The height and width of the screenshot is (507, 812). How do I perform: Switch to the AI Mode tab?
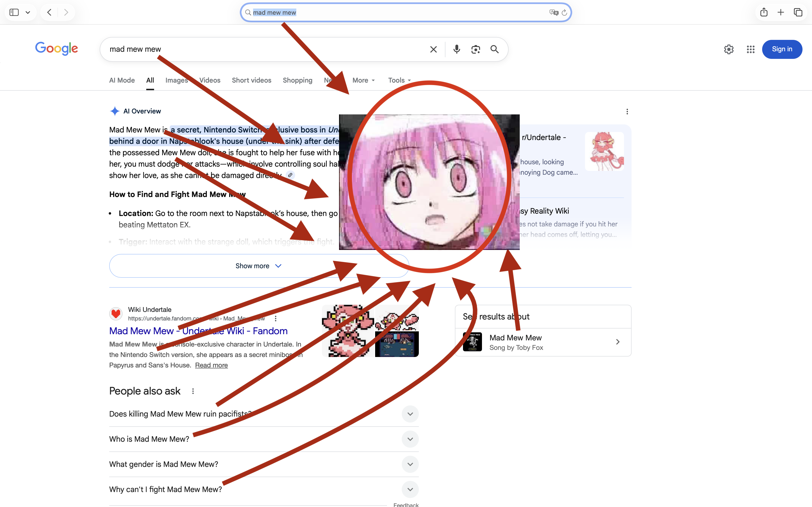tap(122, 80)
